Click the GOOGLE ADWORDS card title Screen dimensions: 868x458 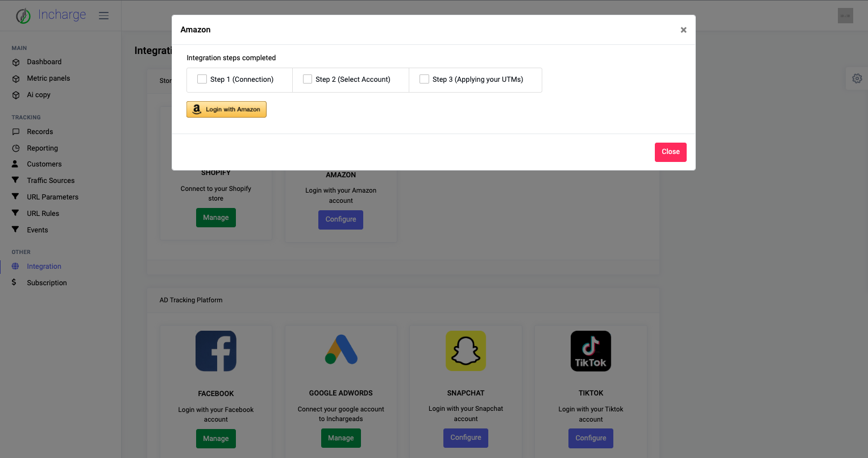coord(341,393)
